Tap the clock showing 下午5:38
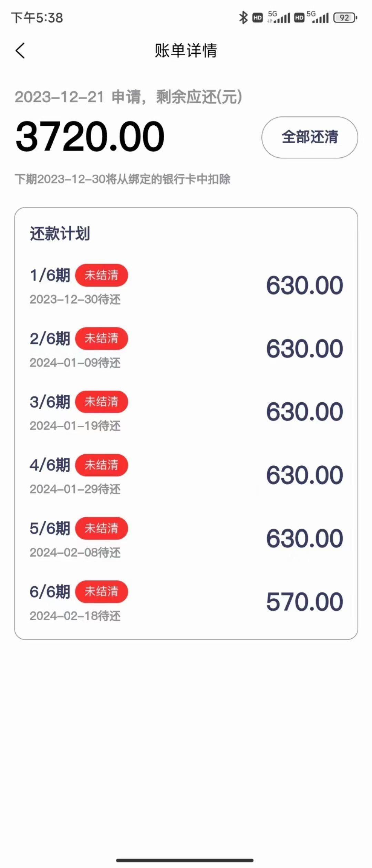This screenshot has height=868, width=372. point(37,18)
